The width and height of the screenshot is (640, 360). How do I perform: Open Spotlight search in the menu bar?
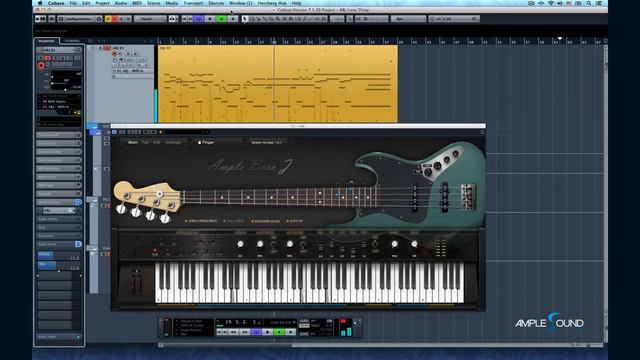click(x=589, y=3)
